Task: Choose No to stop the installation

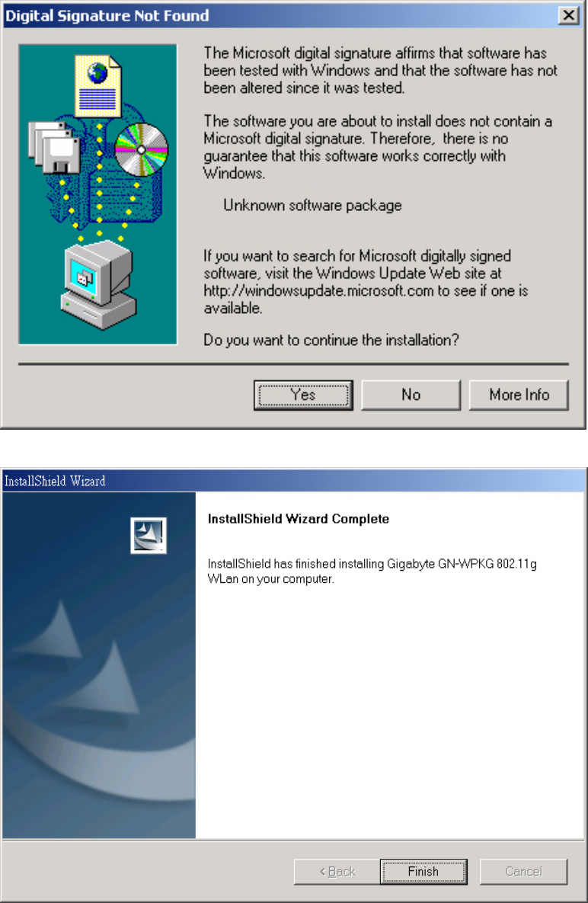Action: coord(411,395)
